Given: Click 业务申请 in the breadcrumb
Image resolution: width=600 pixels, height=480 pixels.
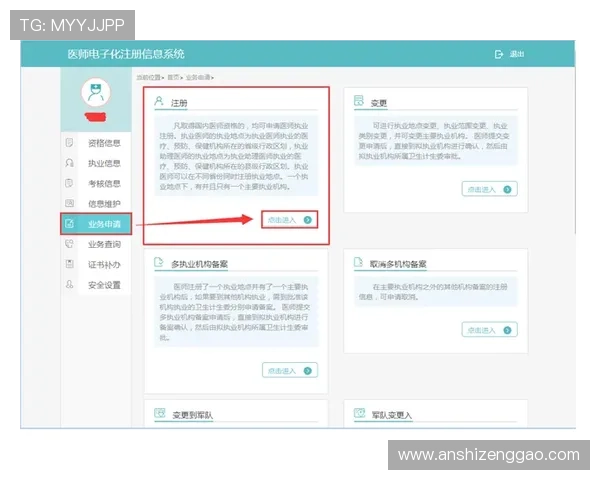Looking at the screenshot, I should click(198, 77).
